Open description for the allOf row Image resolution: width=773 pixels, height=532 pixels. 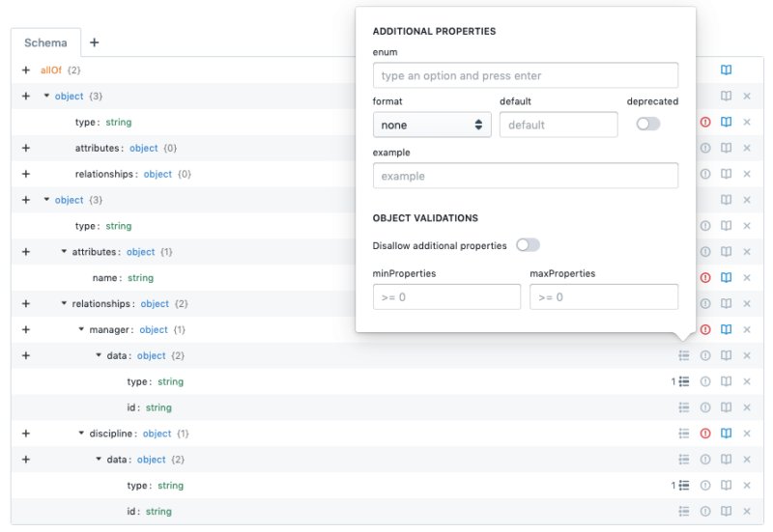tap(726, 70)
